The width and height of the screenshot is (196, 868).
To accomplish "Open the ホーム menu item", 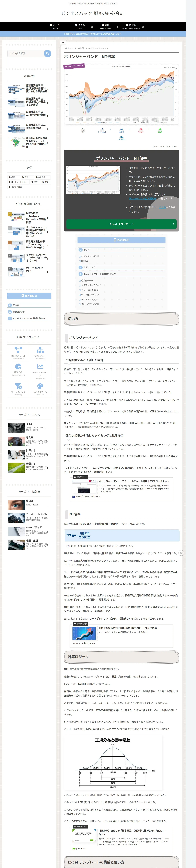I will [x=55, y=27].
